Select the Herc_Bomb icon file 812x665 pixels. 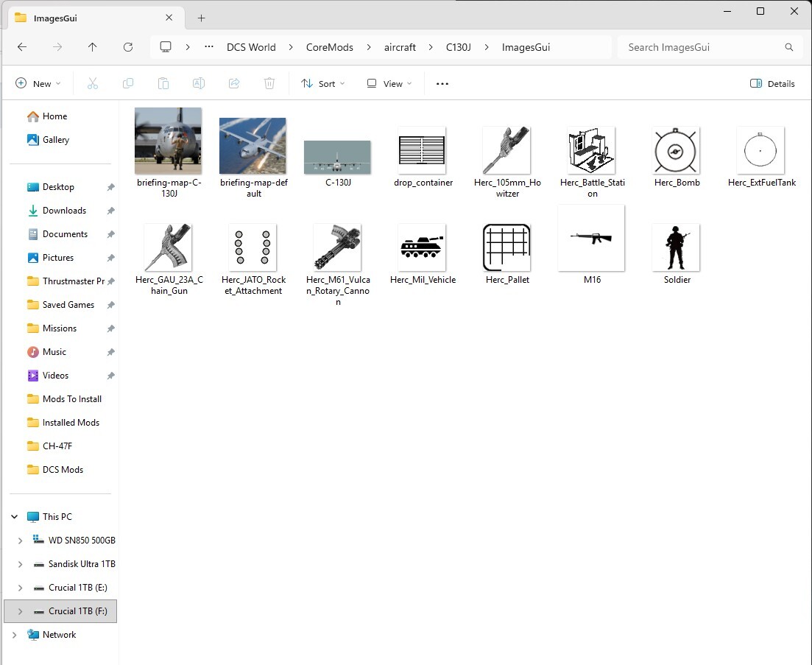coord(677,157)
